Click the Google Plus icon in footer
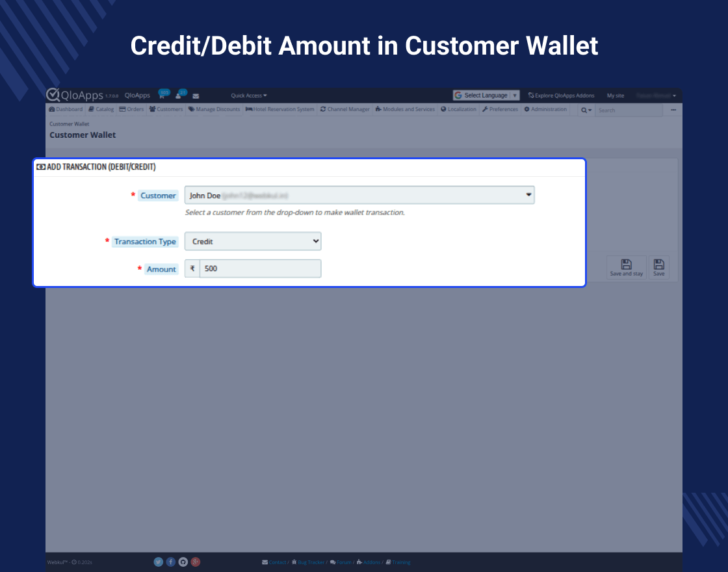Screen dimensions: 728x572 [196, 562]
